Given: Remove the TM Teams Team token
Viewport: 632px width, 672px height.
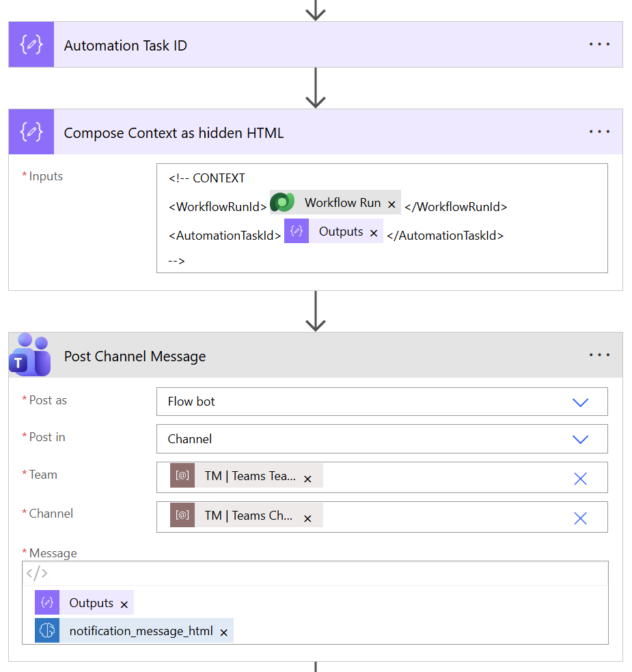Looking at the screenshot, I should 307,477.
